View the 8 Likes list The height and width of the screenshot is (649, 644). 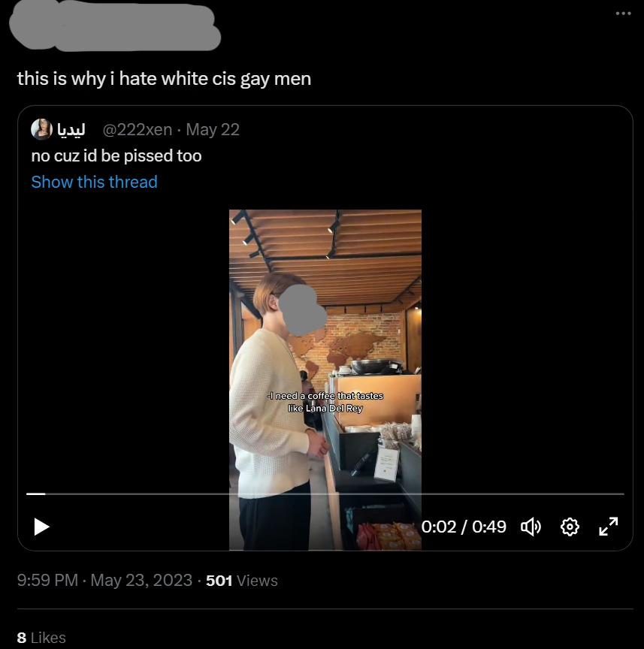[41, 637]
